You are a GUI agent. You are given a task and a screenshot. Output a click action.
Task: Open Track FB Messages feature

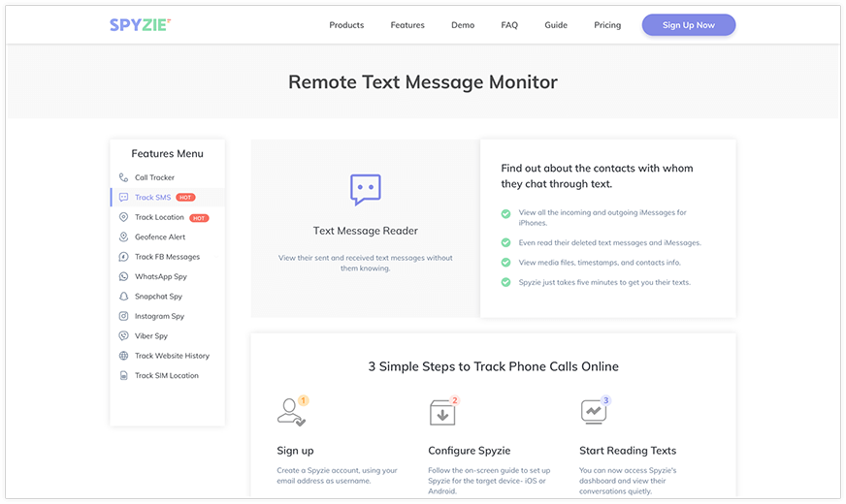(167, 257)
